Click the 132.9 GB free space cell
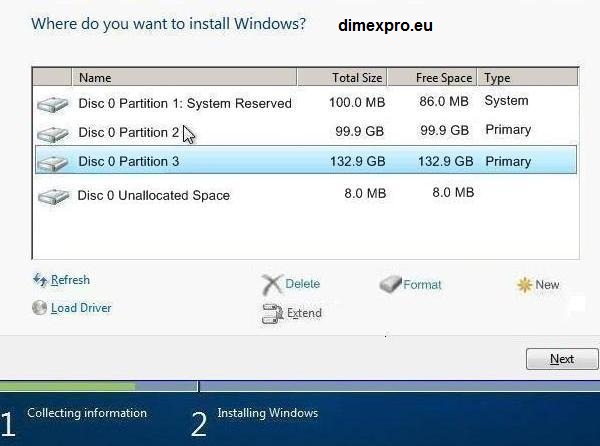600x446 pixels. 445,161
